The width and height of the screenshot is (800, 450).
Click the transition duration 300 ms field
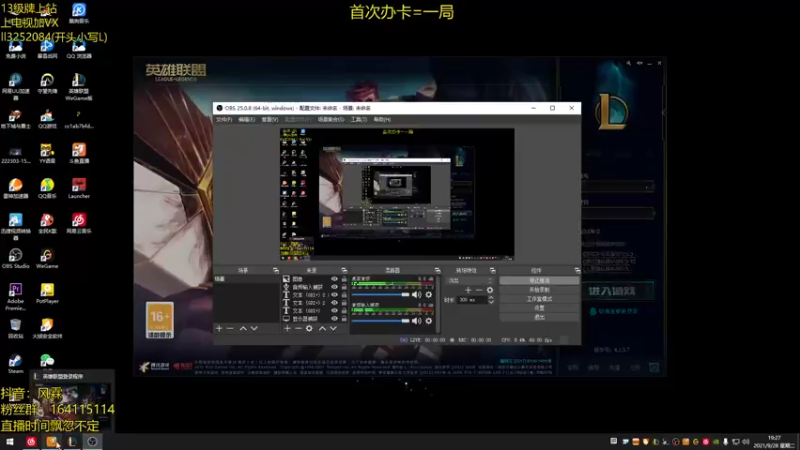(x=472, y=300)
